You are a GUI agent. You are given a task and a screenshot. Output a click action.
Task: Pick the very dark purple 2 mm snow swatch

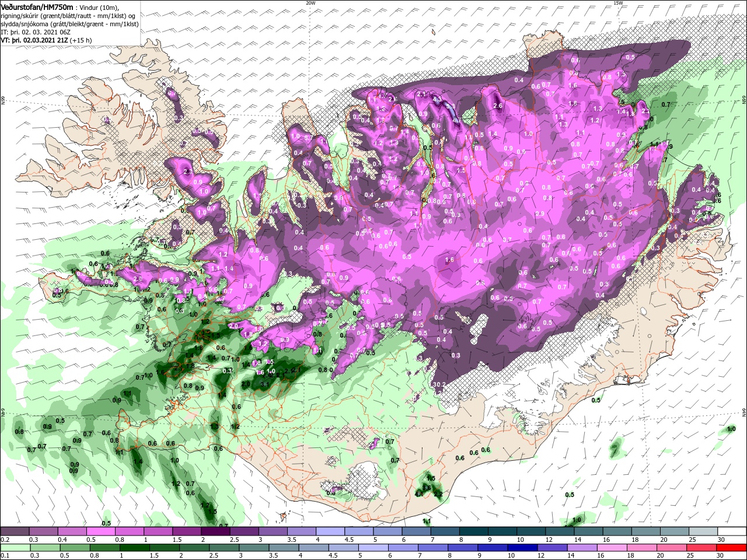pyautogui.click(x=216, y=531)
